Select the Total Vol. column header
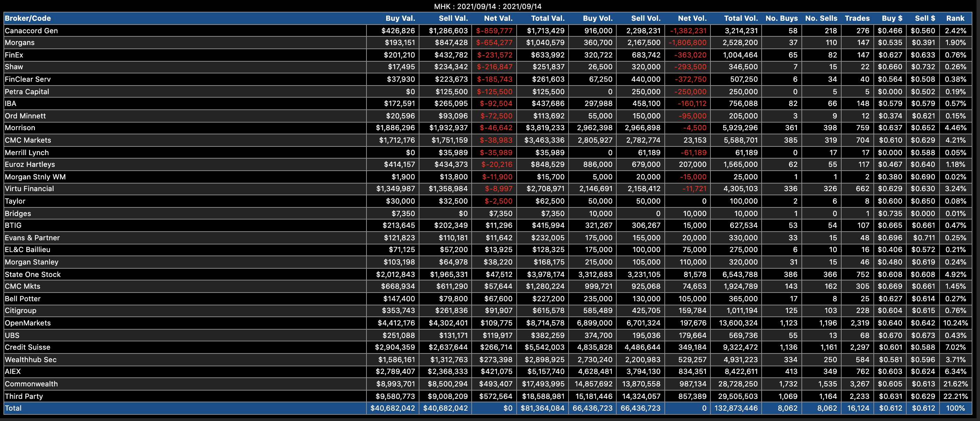 (741, 18)
